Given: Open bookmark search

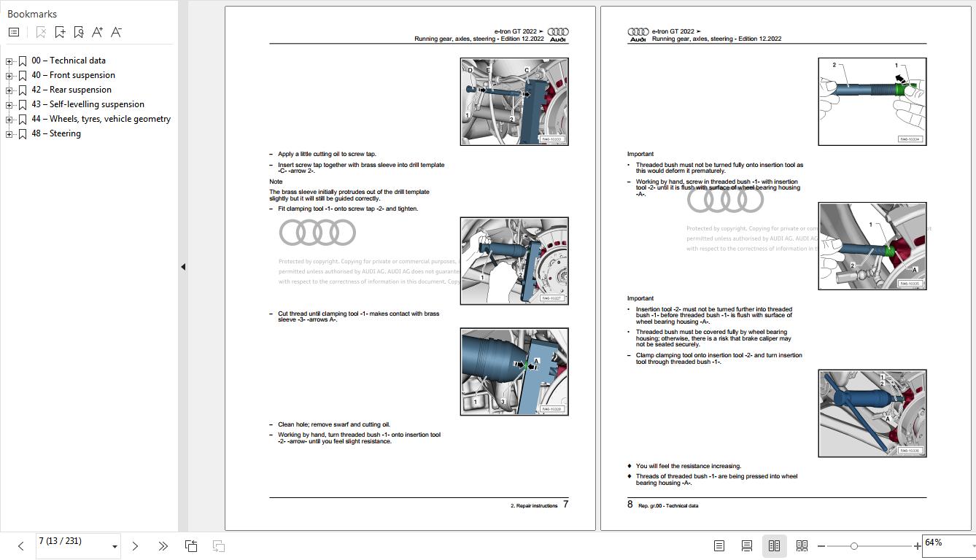Looking at the screenshot, I should tap(79, 32).
